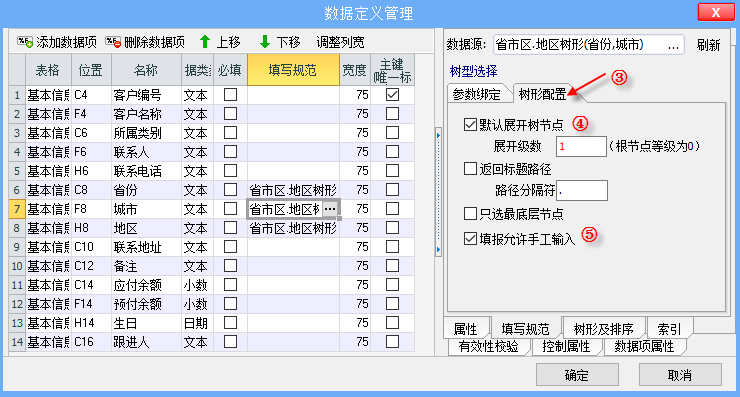This screenshot has width=740, height=397.
Task: Click the 删除数据项 delete icon
Action: (113, 42)
